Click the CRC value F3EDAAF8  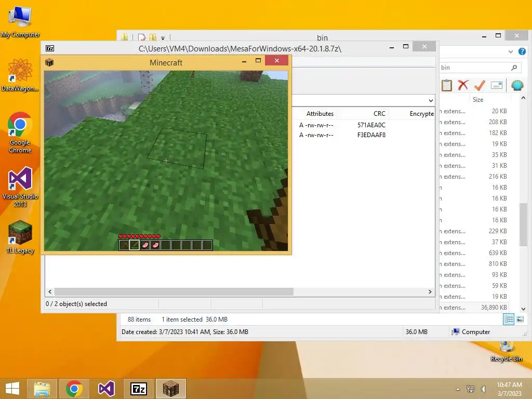(x=371, y=135)
